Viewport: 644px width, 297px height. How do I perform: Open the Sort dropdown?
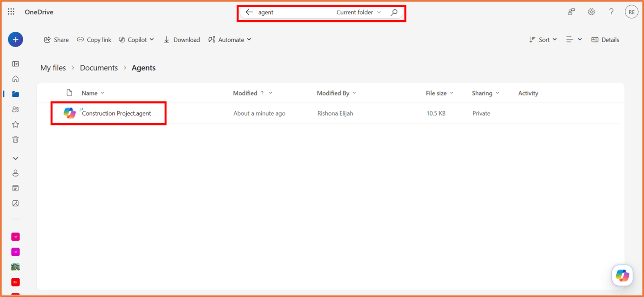coord(543,40)
